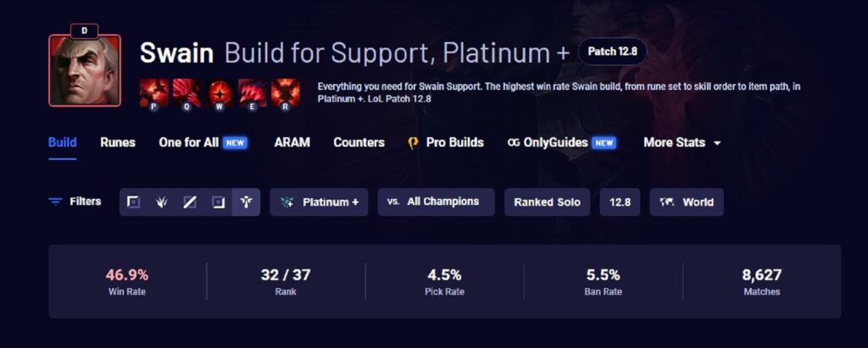The image size is (868, 348).
Task: Select the Jungle role filter icon
Action: coord(162,202)
